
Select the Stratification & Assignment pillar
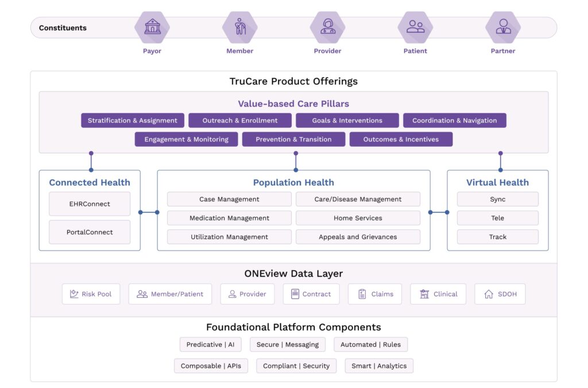click(x=133, y=120)
